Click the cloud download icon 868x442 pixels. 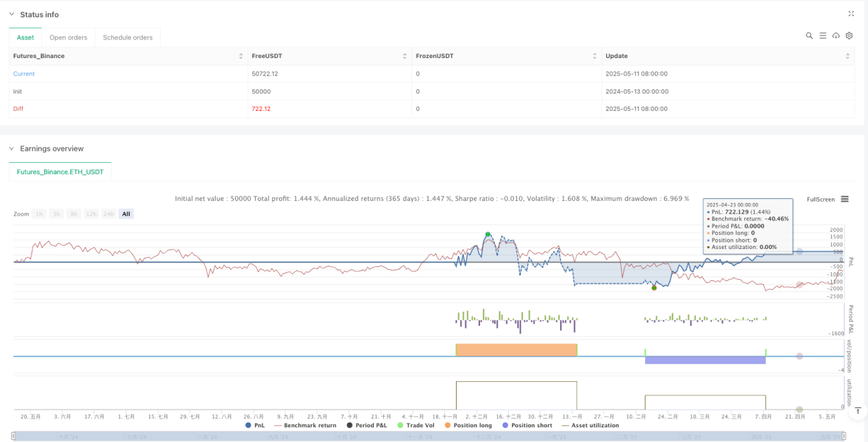[x=836, y=35]
